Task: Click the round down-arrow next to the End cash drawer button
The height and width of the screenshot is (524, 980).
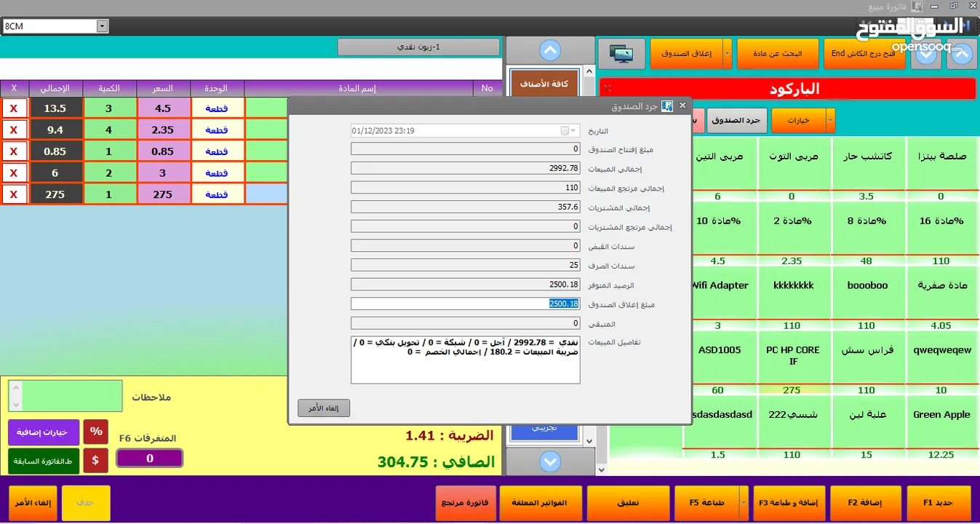Action: pos(926,54)
